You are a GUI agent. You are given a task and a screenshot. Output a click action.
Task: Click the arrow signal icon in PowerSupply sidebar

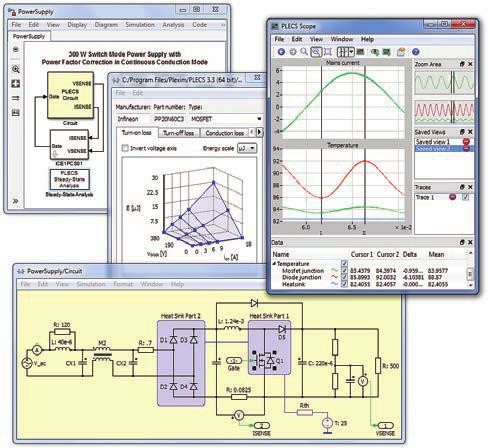pos(16,98)
